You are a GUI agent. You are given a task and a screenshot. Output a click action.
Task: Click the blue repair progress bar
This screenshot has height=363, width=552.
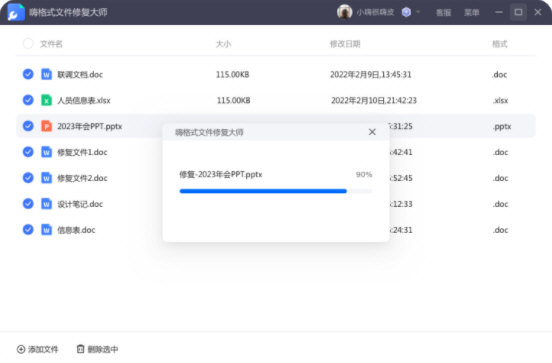263,191
